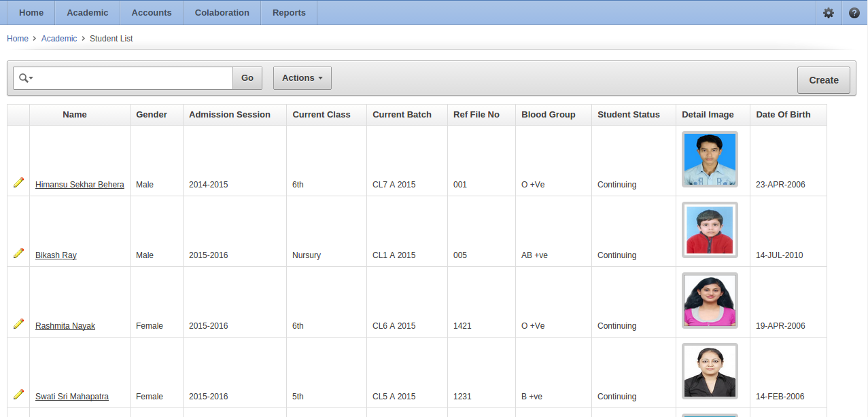Open the Academic menu
The width and height of the screenshot is (868, 417).
(x=88, y=13)
